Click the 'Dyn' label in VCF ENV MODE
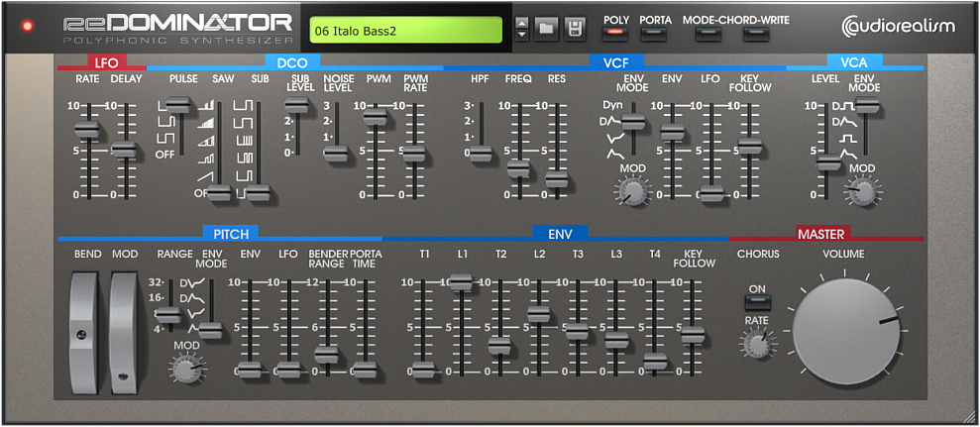 tap(612, 104)
